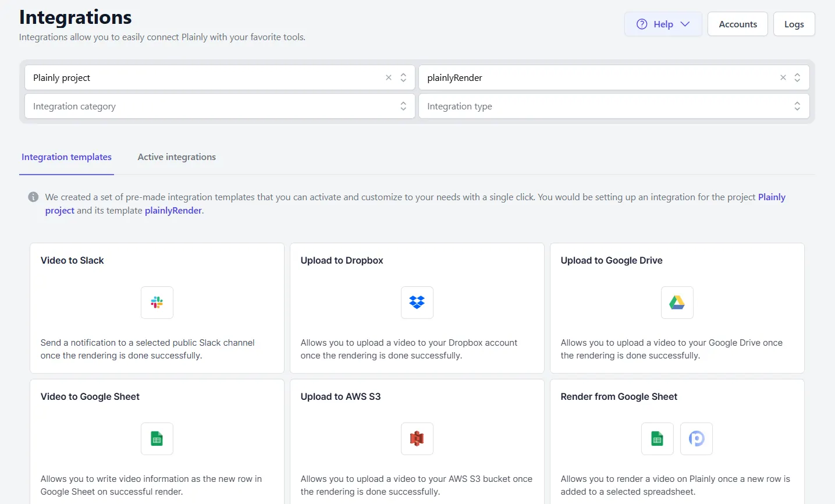Click the Render from Google Sheet description text
The image size is (835, 504).
coord(676,485)
